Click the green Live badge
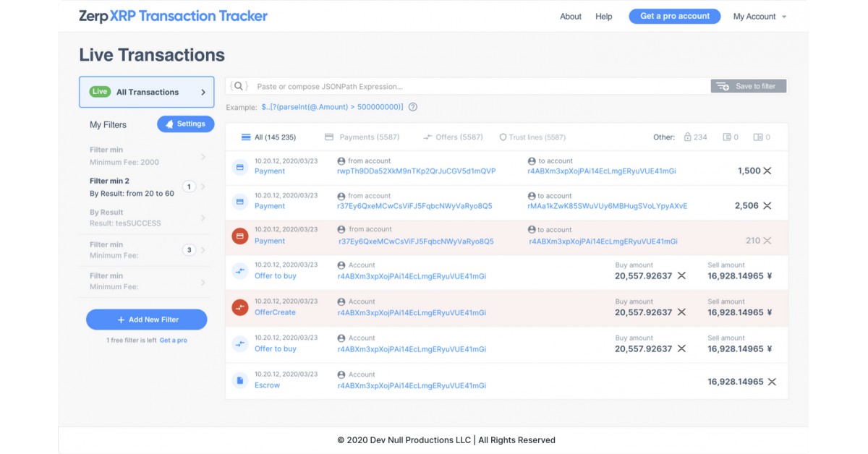Screen dimensions: 868x454 100,92
